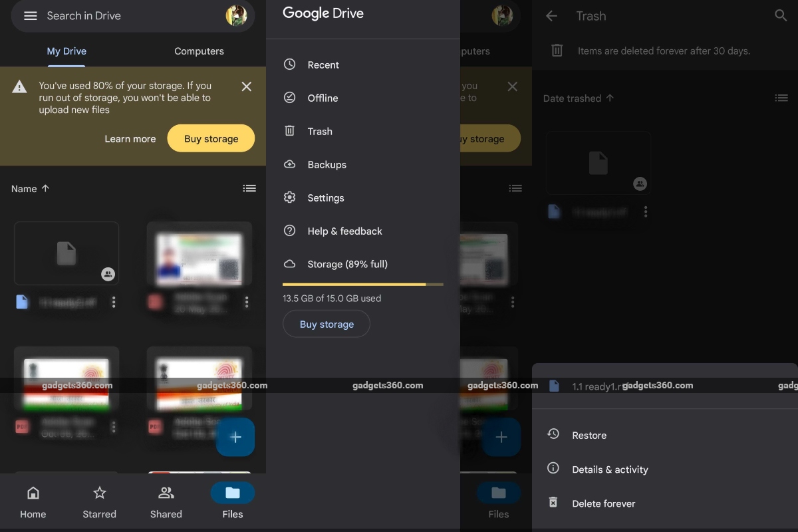Tap Buy storage in the warning banner
Viewport: 798px width, 532px height.
pyautogui.click(x=211, y=138)
